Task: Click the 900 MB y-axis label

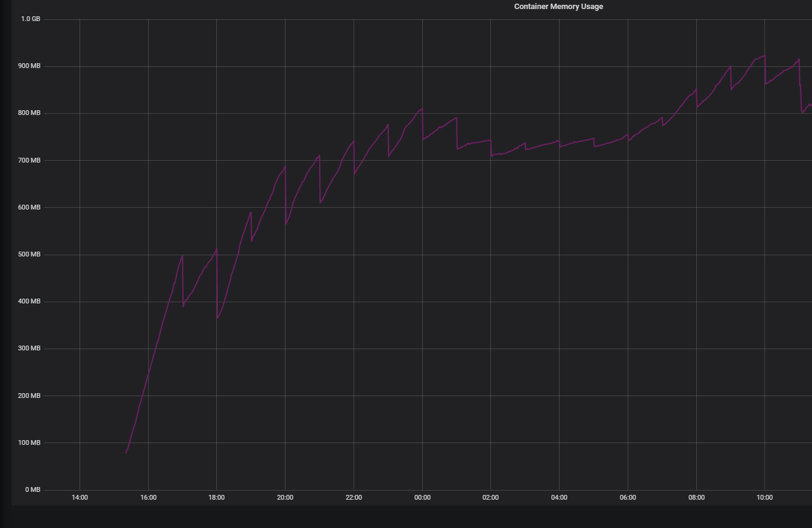Action: click(28, 65)
